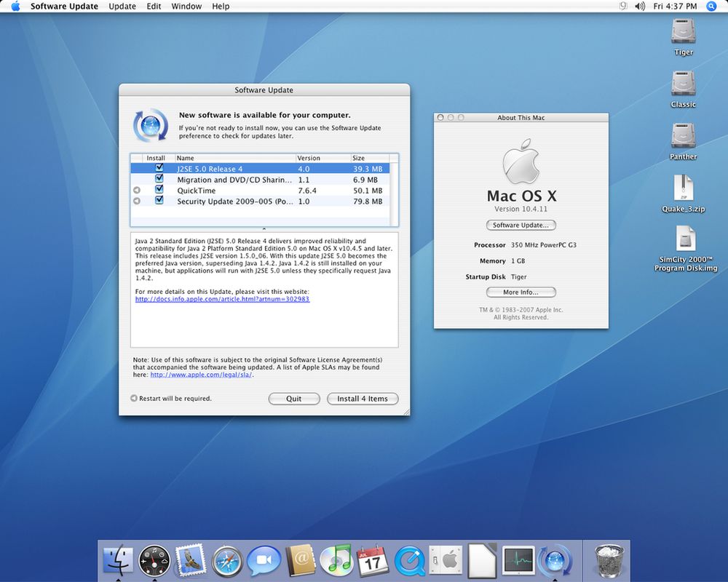Open the Window menu

click(x=186, y=6)
